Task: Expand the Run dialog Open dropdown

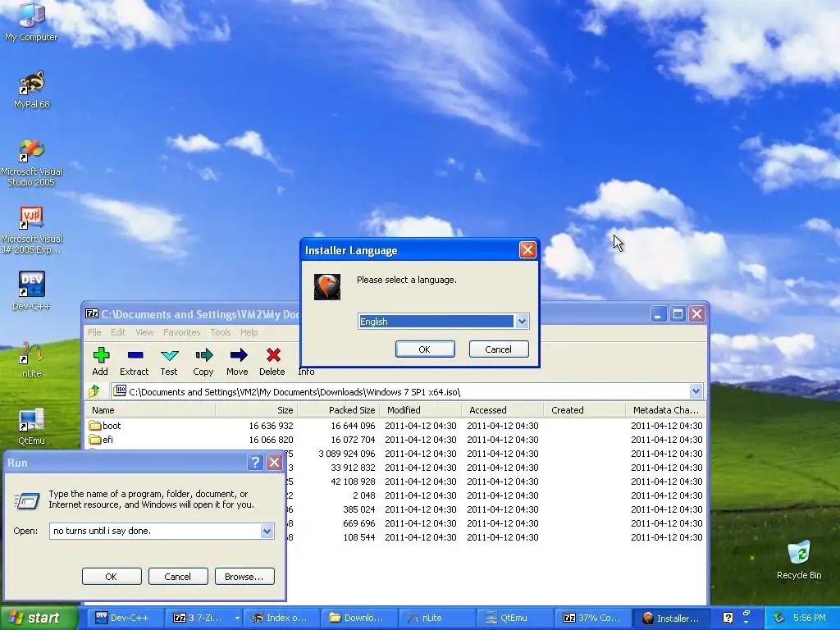Action: [267, 531]
